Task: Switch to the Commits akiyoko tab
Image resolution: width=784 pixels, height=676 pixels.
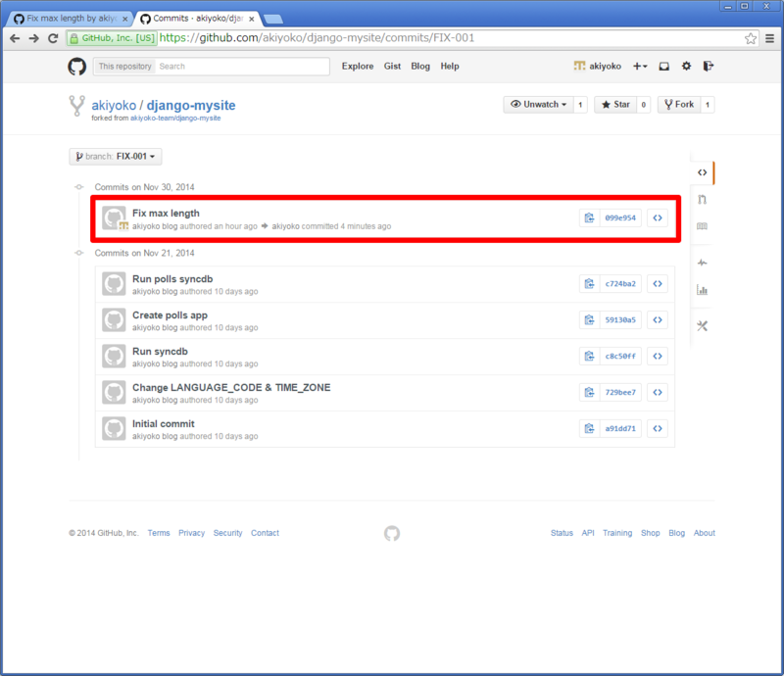Action: coord(198,19)
